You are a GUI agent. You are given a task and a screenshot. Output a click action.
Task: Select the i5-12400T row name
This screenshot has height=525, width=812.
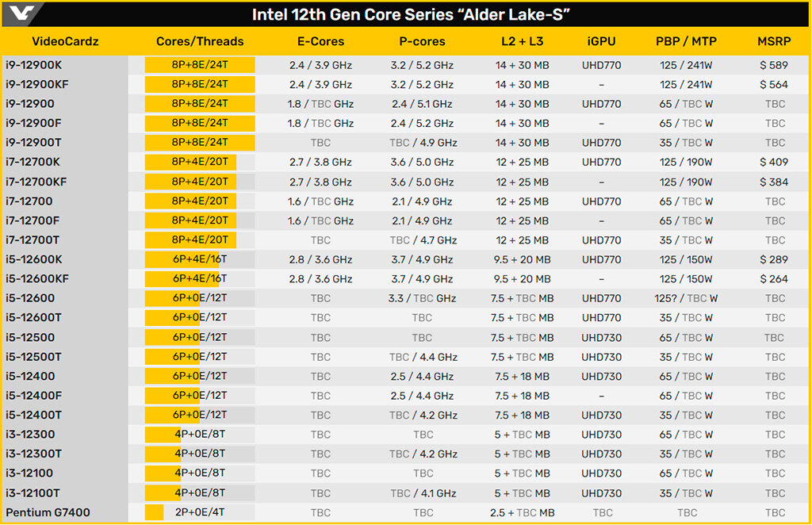[x=33, y=416]
